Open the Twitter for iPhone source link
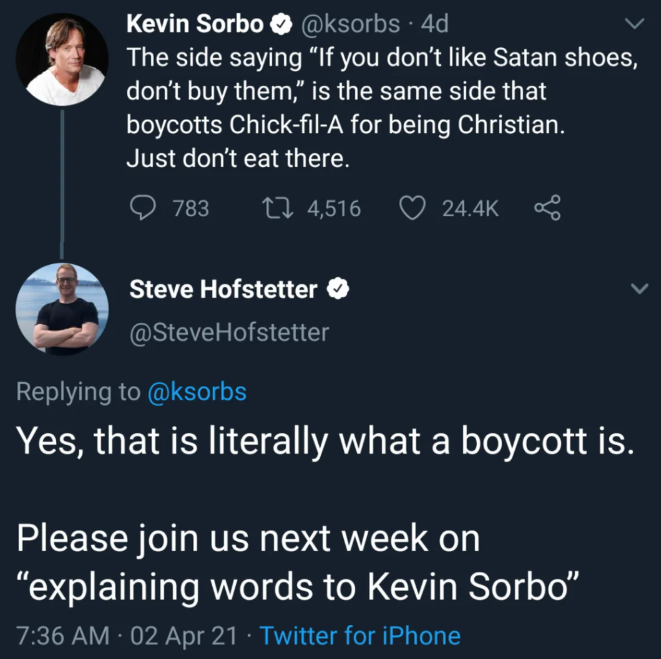 360,636
